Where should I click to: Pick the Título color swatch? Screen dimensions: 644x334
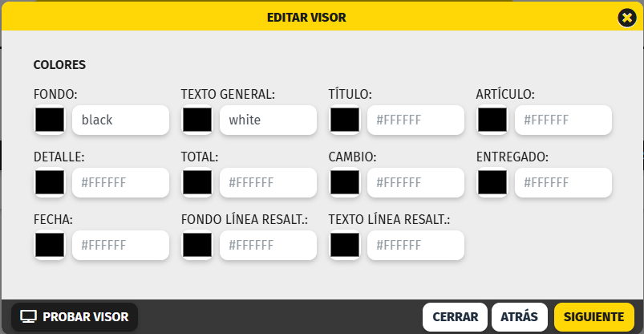pyautogui.click(x=345, y=120)
